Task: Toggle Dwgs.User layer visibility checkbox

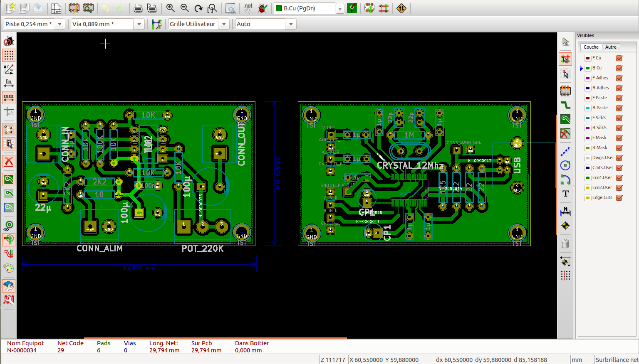Action: (619, 158)
